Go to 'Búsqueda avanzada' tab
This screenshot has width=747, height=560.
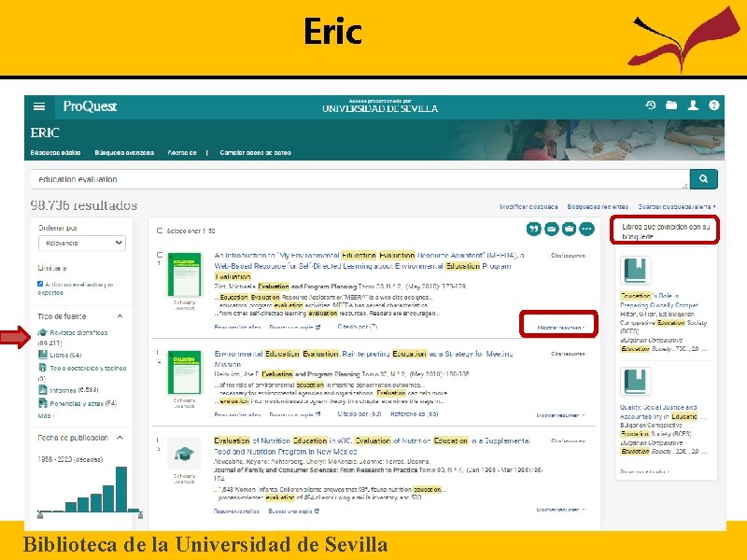(x=124, y=153)
